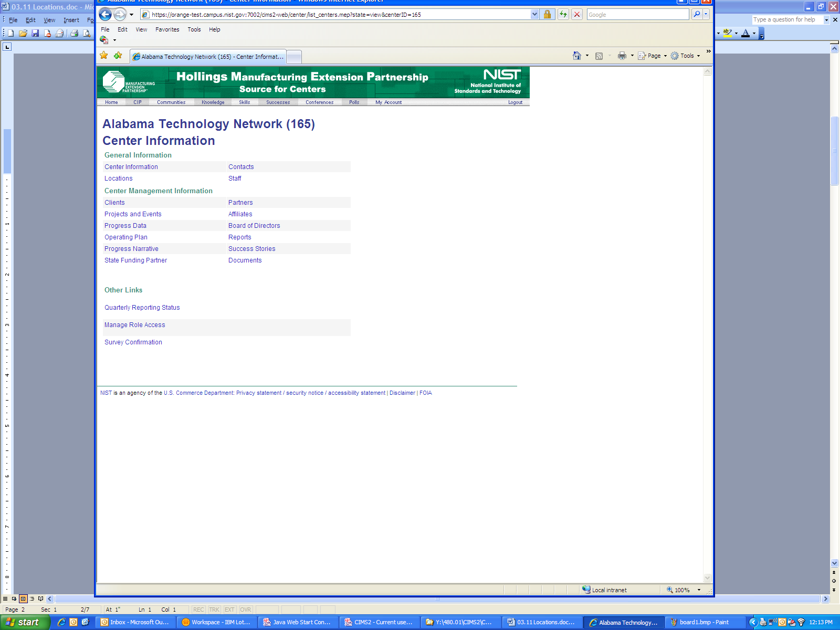Image resolution: width=840 pixels, height=630 pixels.
Task: Open the Favorites Center star icon
Action: tap(104, 56)
